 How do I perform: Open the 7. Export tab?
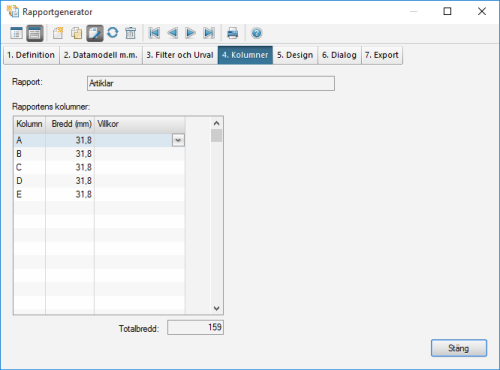[x=382, y=55]
